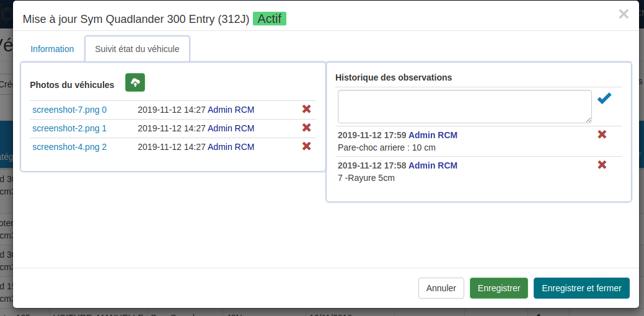Click the green upload photo icon

point(135,82)
